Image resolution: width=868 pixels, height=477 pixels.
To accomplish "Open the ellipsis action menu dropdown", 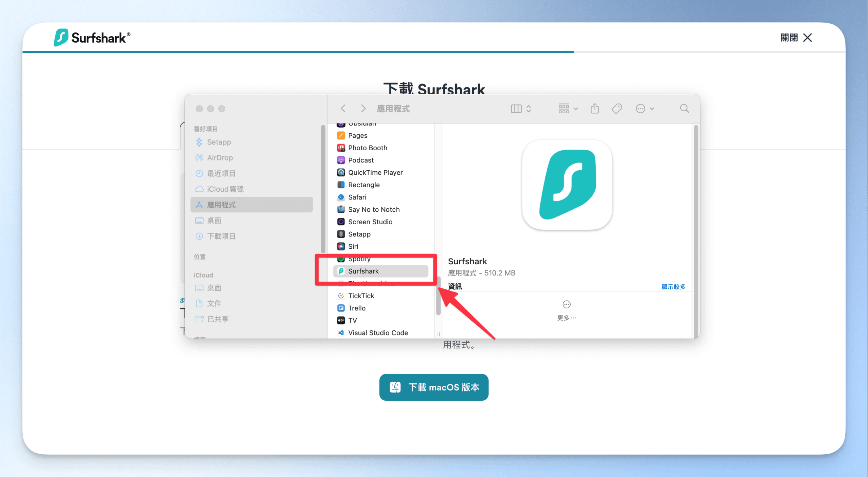I will pyautogui.click(x=645, y=109).
